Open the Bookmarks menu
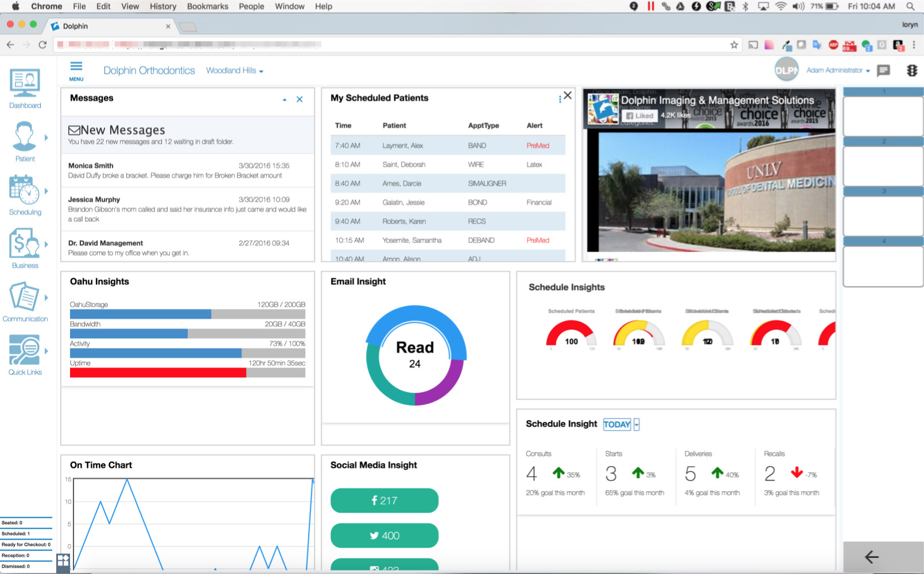The width and height of the screenshot is (924, 574). tap(208, 6)
